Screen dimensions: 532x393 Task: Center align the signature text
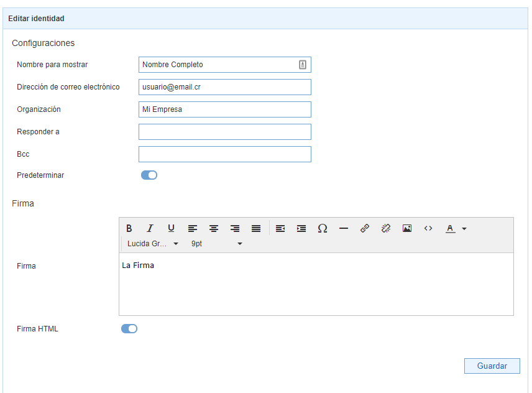(x=214, y=228)
